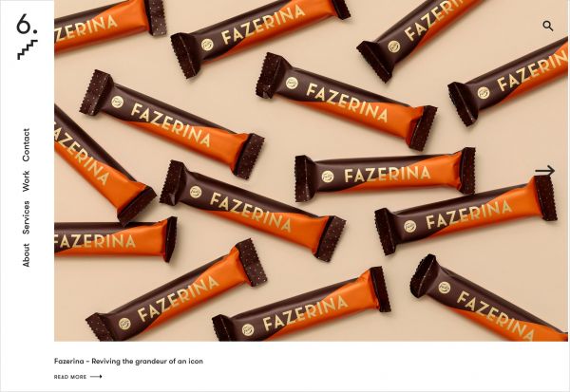Open the search magnifier icon

pos(548,26)
